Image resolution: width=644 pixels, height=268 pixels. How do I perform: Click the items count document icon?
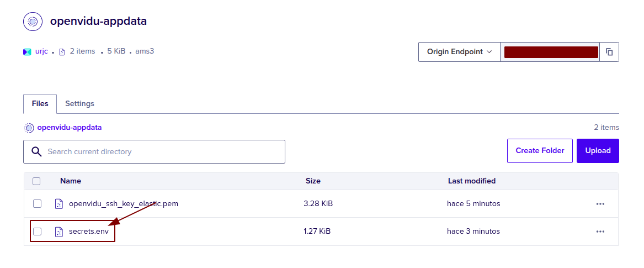[x=62, y=51]
